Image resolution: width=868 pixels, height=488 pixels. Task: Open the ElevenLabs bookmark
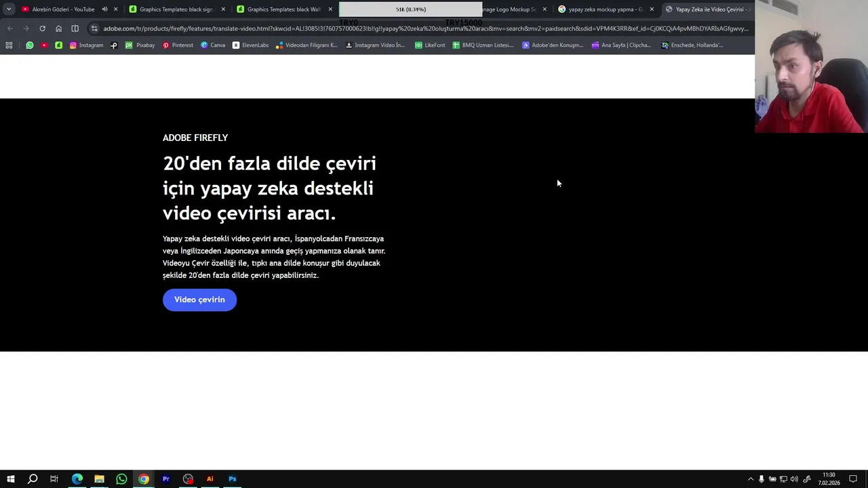point(250,45)
